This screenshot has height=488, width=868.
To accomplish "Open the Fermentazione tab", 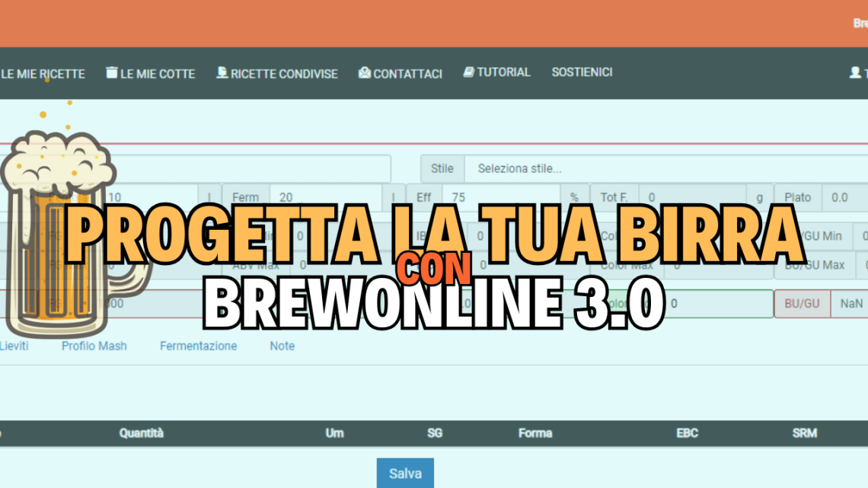I will [x=198, y=346].
